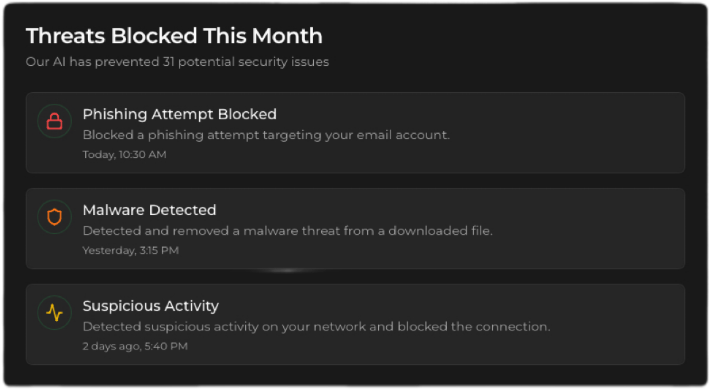Image resolution: width=709 pixels, height=390 pixels.
Task: Select the suspicious network activity description
Action: coord(316,327)
